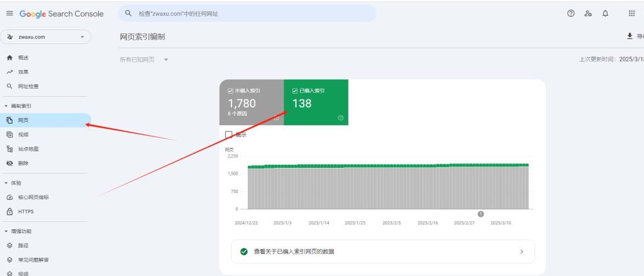Click the 750 y-axis value
644x276 pixels.
pos(234,191)
